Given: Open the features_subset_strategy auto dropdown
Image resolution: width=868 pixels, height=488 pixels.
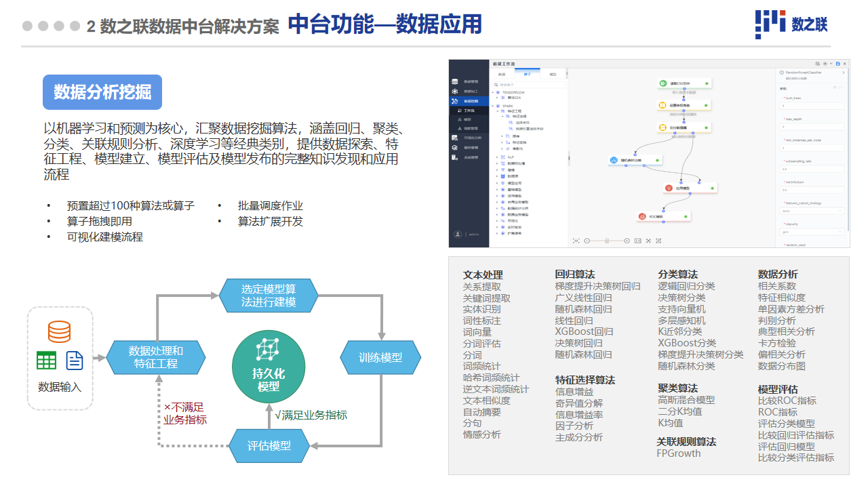Looking at the screenshot, I should tap(812, 211).
